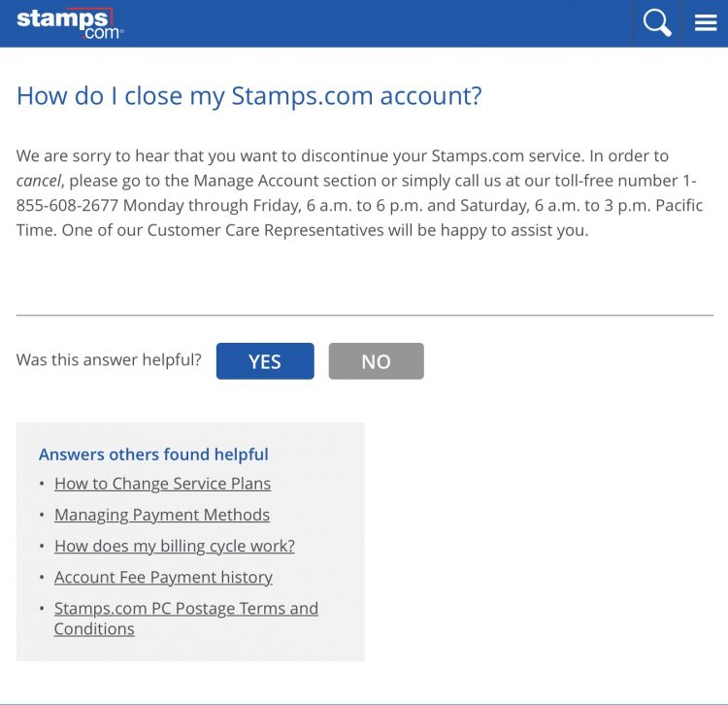This screenshot has height=705, width=728.
Task: Click the Was this answer helpful? label
Action: (x=109, y=360)
